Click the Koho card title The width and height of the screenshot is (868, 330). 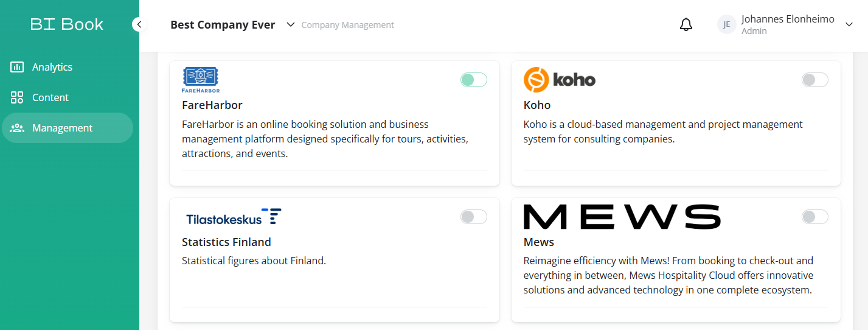click(x=537, y=105)
